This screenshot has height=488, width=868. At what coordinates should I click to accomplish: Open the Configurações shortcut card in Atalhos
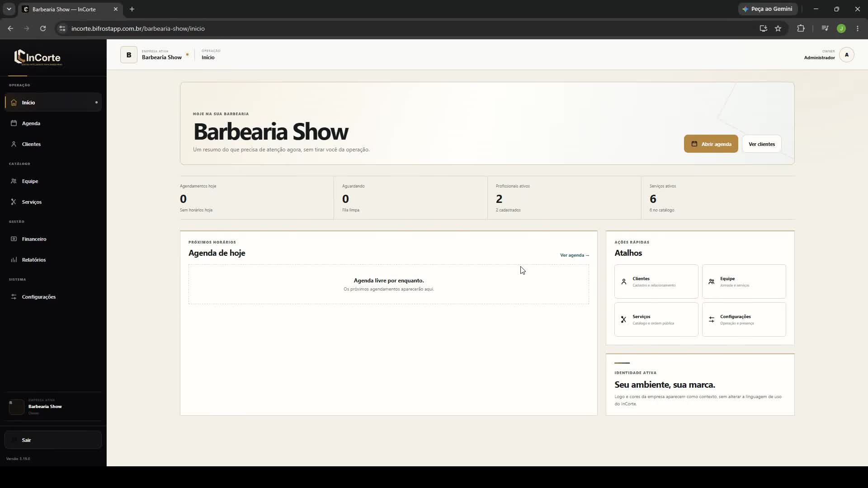click(x=744, y=319)
